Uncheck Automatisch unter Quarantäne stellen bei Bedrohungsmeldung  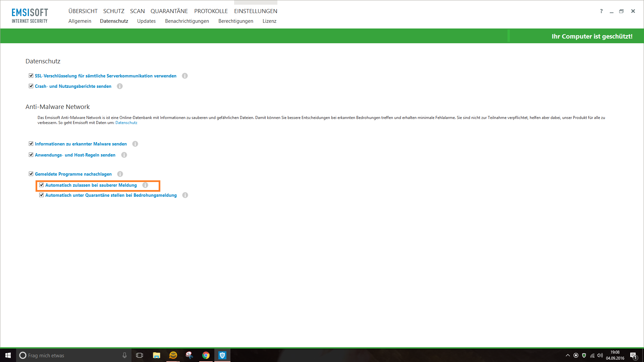[x=42, y=195]
